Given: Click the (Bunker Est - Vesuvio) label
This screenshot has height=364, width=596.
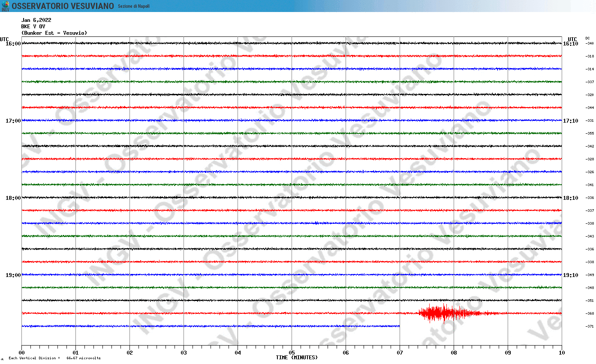Looking at the screenshot, I should (54, 33).
